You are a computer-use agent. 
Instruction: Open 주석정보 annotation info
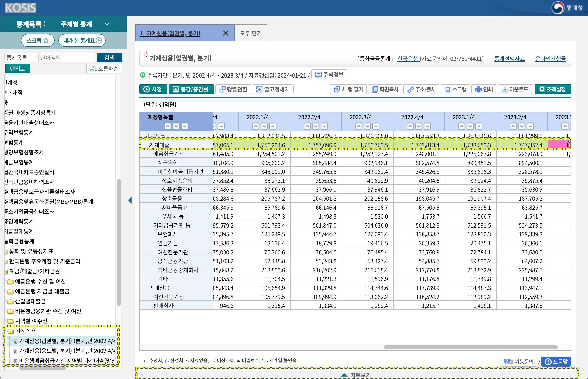click(329, 75)
